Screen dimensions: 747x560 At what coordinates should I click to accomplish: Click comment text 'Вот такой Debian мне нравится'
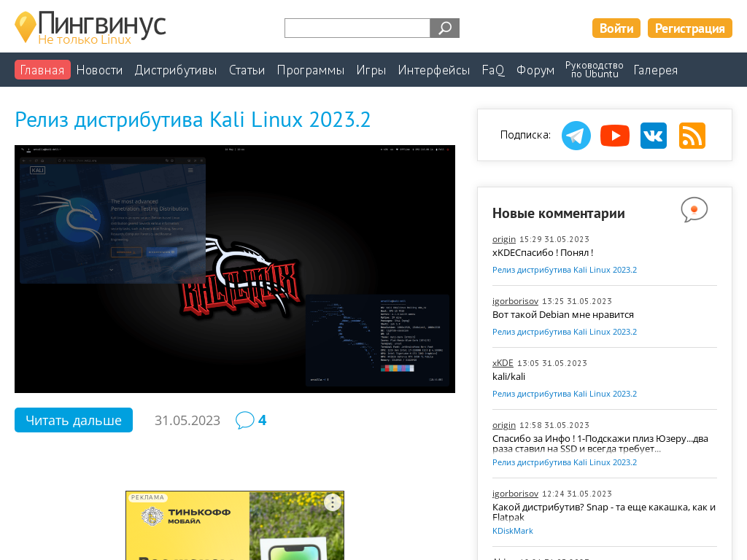(x=562, y=315)
